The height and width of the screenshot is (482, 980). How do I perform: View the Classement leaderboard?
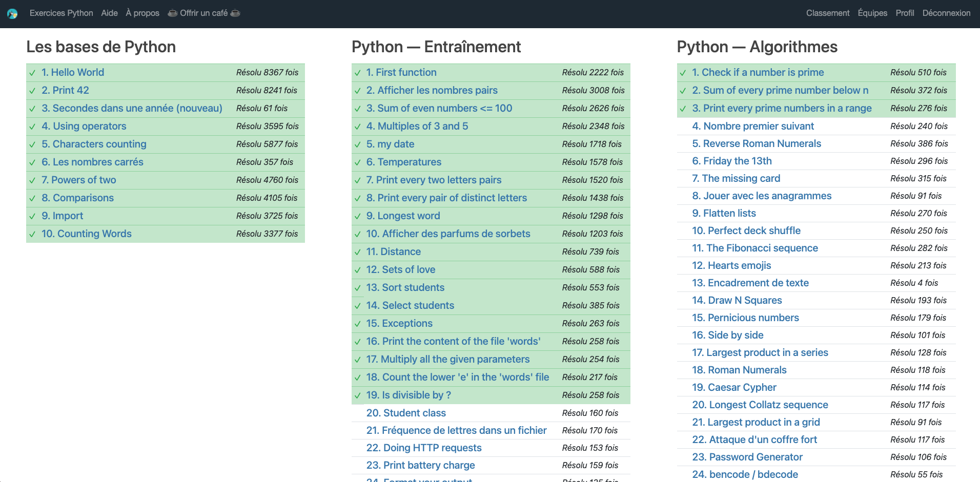click(827, 13)
